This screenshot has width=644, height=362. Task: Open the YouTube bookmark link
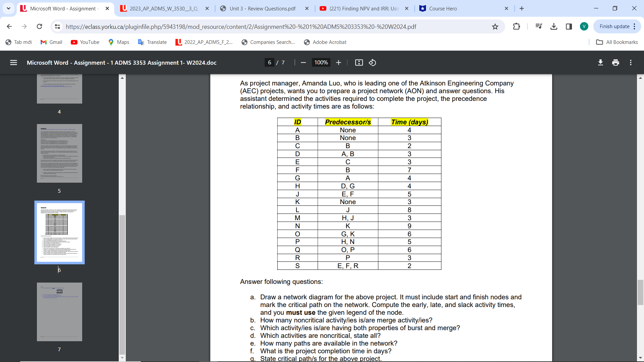(85, 42)
